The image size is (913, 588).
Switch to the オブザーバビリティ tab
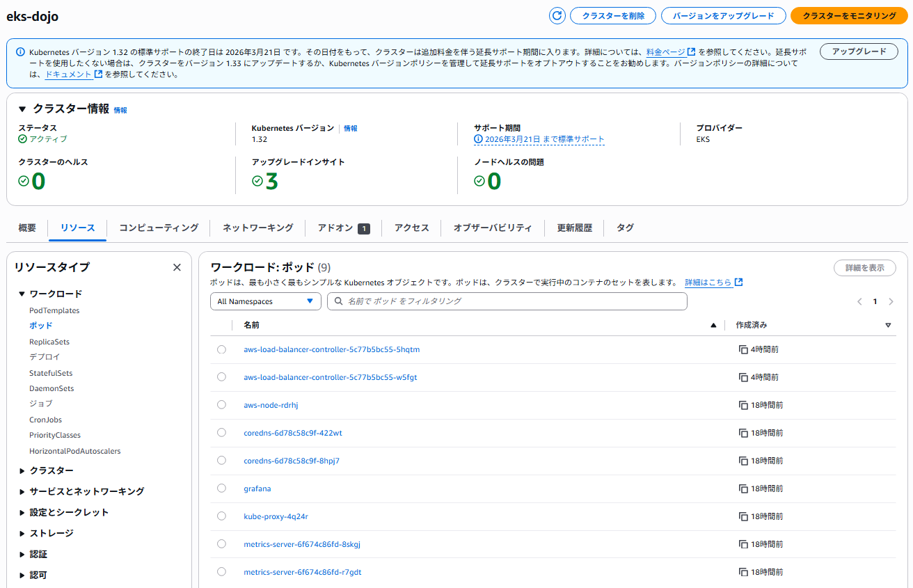click(493, 228)
